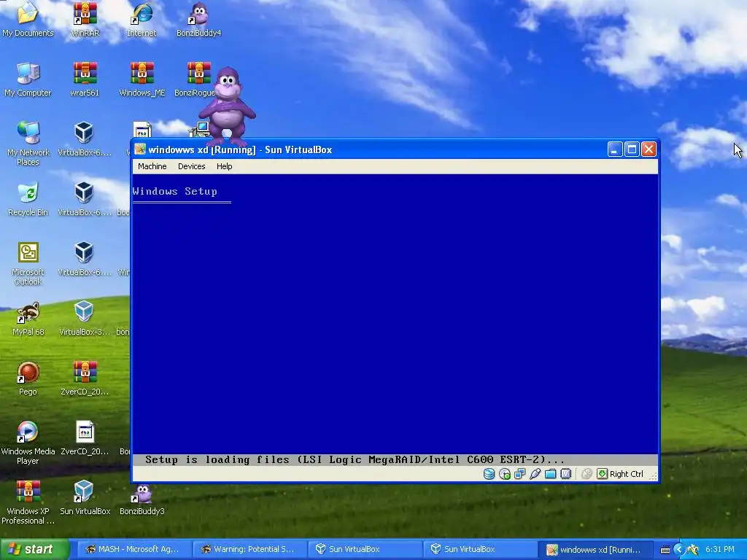Select the ZverCD_20 WinRAR archive beside Pego
The height and width of the screenshot is (560, 747).
click(85, 378)
